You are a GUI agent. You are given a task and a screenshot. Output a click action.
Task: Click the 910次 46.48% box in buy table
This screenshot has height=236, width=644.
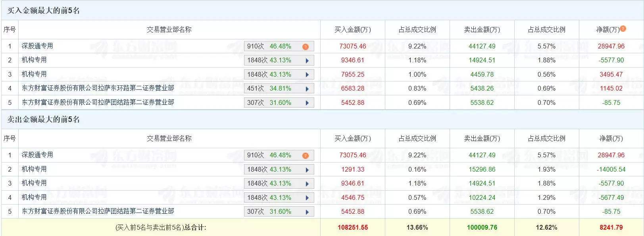(270, 46)
